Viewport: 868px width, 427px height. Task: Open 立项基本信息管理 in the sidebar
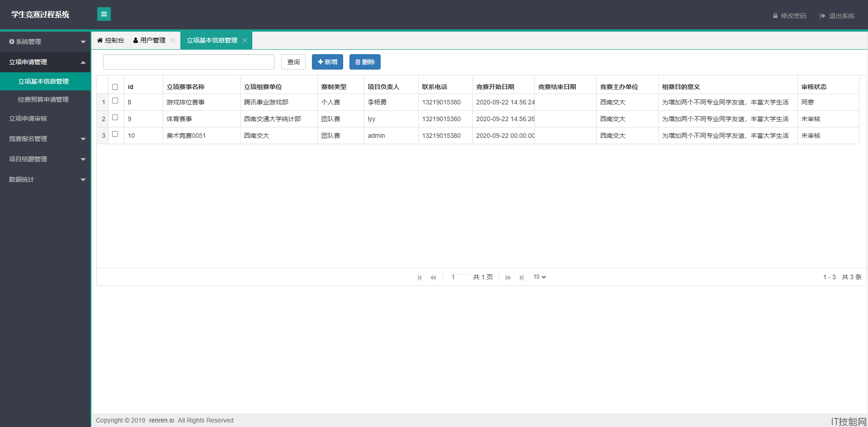point(45,81)
